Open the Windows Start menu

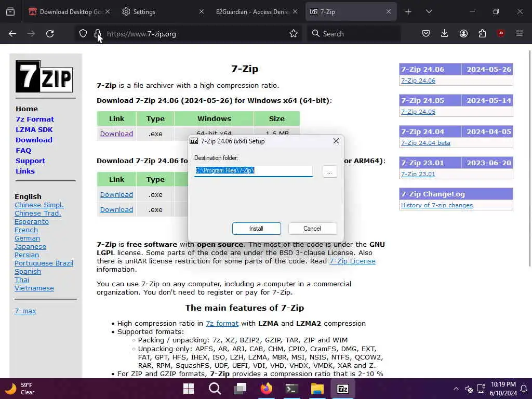point(189,389)
